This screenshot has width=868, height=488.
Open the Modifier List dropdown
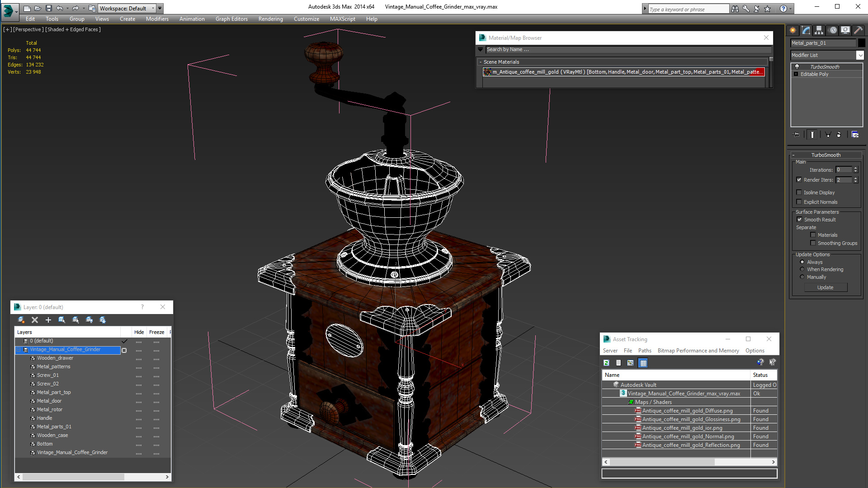[859, 55]
